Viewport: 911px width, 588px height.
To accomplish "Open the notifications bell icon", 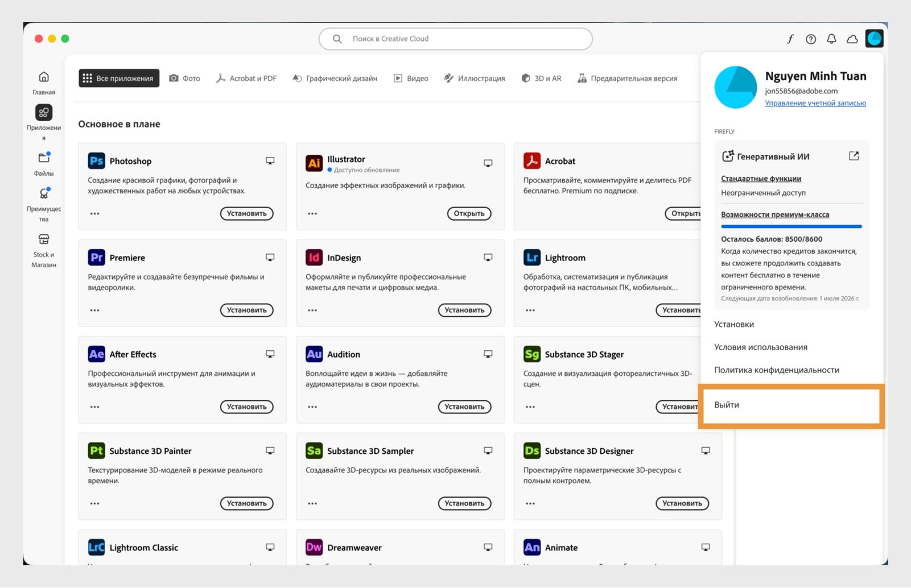I will click(x=831, y=39).
